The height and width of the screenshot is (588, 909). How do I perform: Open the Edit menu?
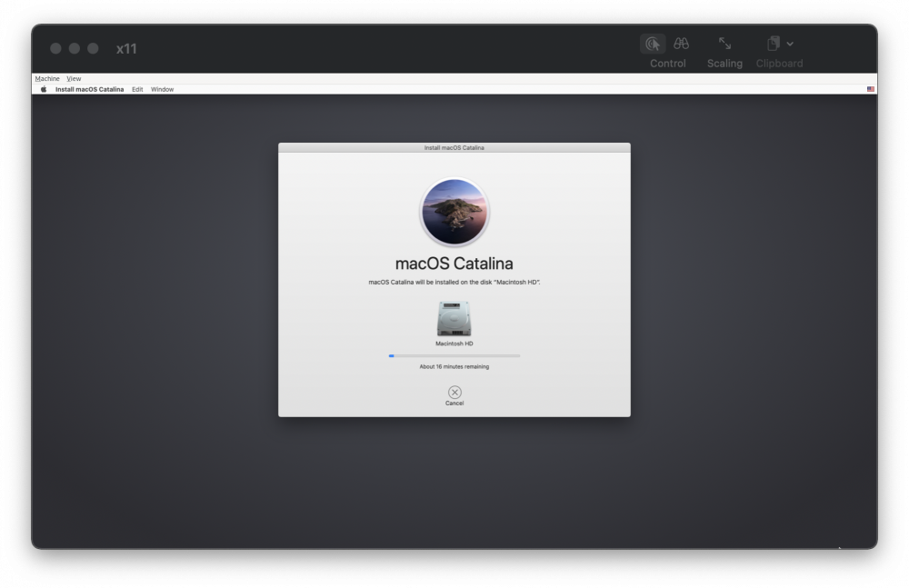point(137,89)
